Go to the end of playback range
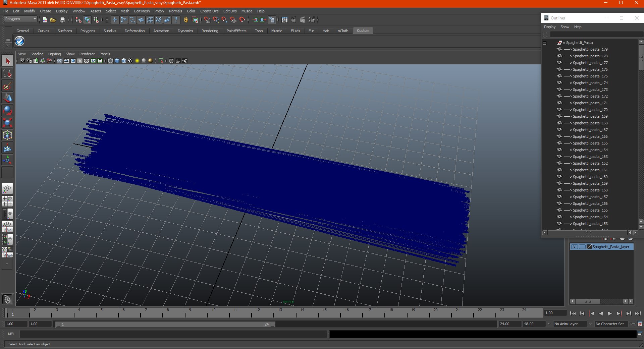644x349 pixels. pyautogui.click(x=638, y=313)
